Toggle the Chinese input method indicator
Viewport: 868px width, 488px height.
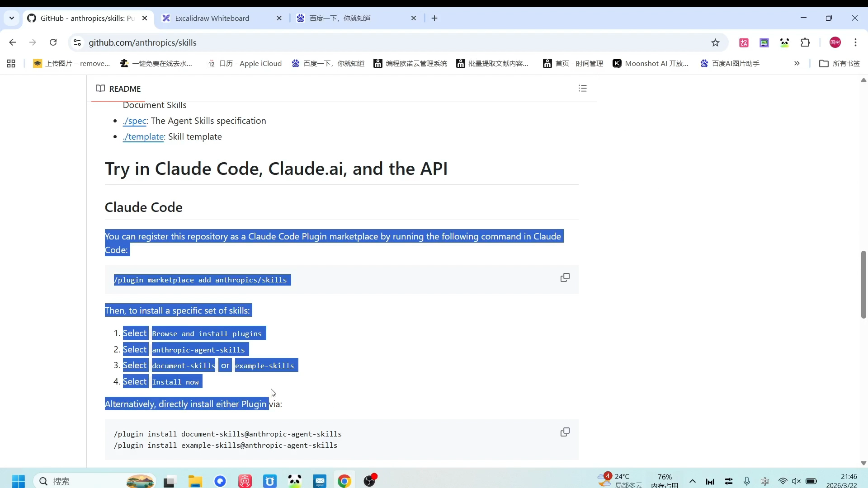pos(764,481)
